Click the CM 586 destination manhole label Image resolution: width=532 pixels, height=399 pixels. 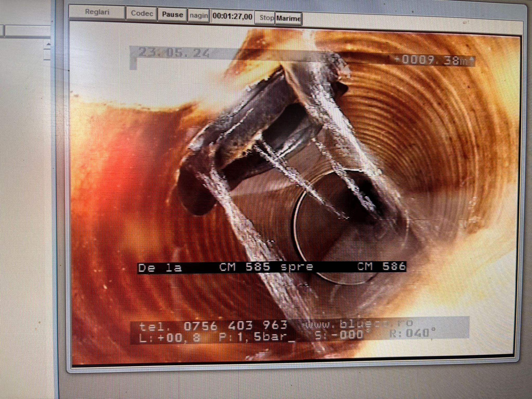[381, 266]
